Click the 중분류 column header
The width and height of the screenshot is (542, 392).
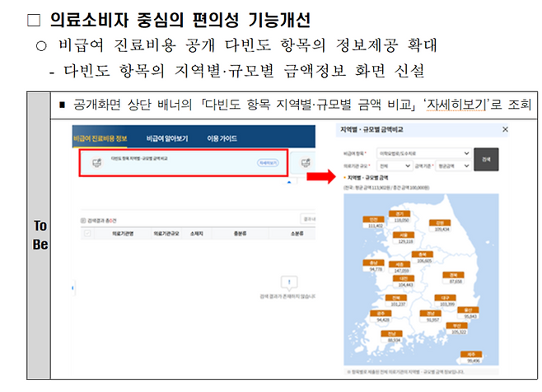pos(241,234)
